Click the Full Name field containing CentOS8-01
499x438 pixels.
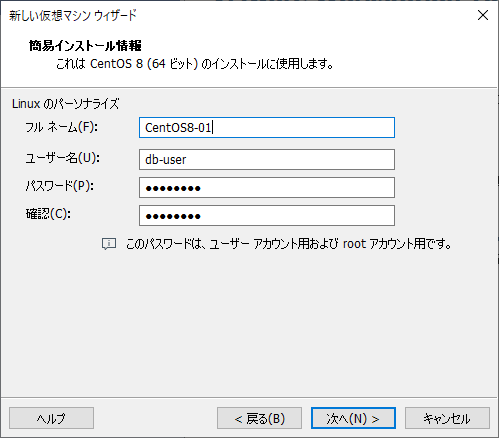point(267,127)
